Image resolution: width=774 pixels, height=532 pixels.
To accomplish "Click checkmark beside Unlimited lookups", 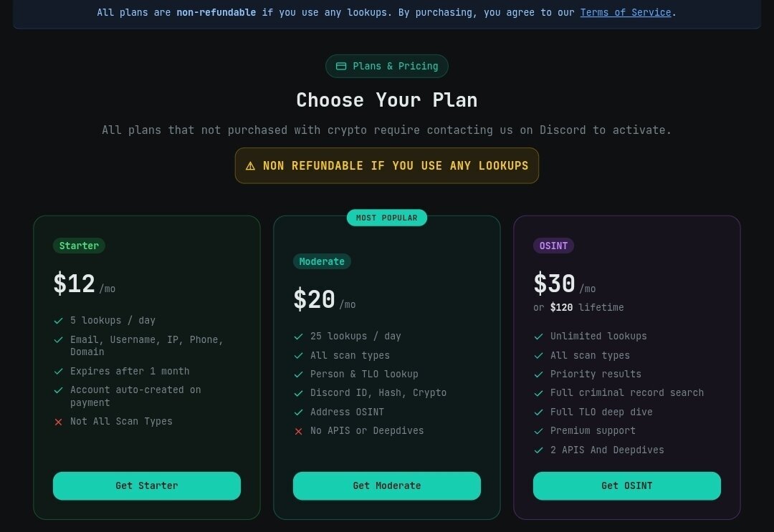I will [539, 337].
